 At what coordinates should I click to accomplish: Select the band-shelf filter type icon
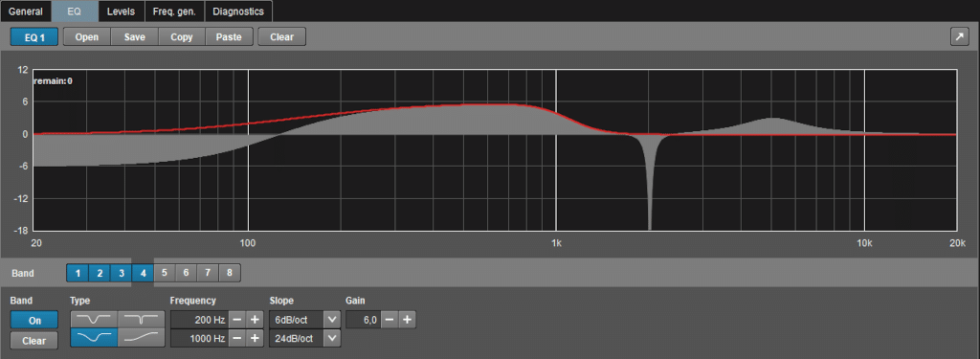click(94, 338)
